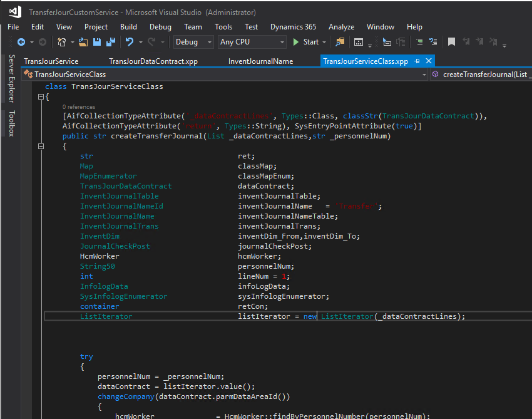This screenshot has width=532, height=419.
Task: Close the TransJourServiceClass.xpp tab
Action: click(x=429, y=61)
